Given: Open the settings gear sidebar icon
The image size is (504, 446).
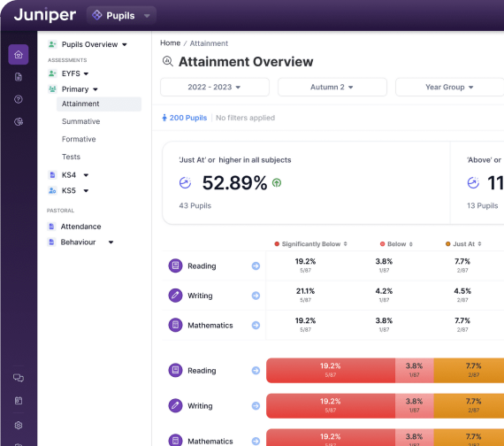Looking at the screenshot, I should tap(19, 425).
